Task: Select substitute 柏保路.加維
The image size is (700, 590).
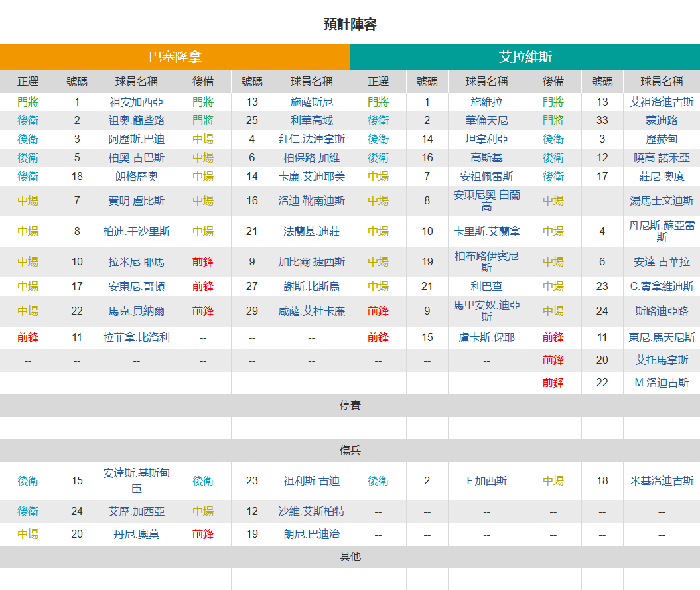Action: (x=312, y=158)
